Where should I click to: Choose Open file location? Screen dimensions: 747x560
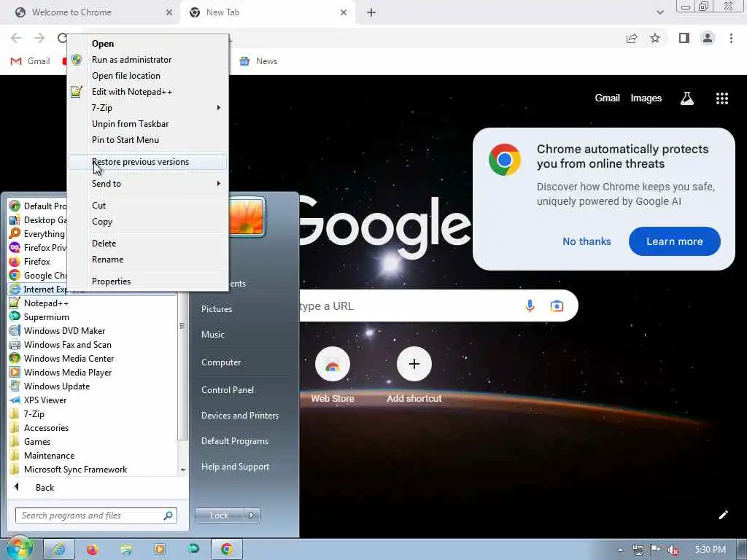(148, 76)
